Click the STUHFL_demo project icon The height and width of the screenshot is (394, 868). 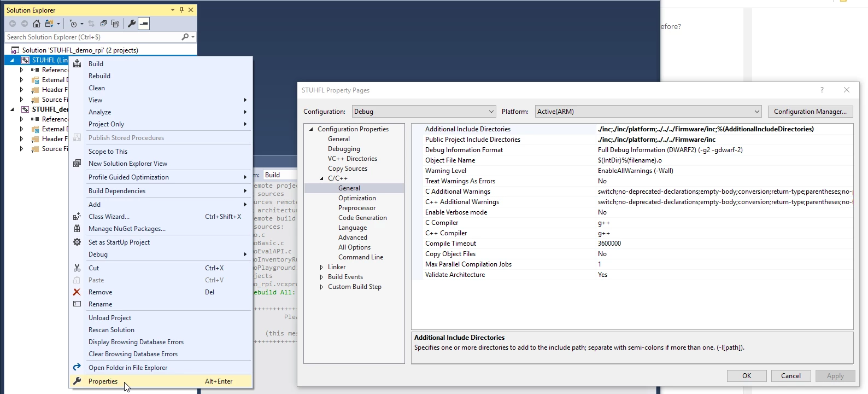coord(25,109)
